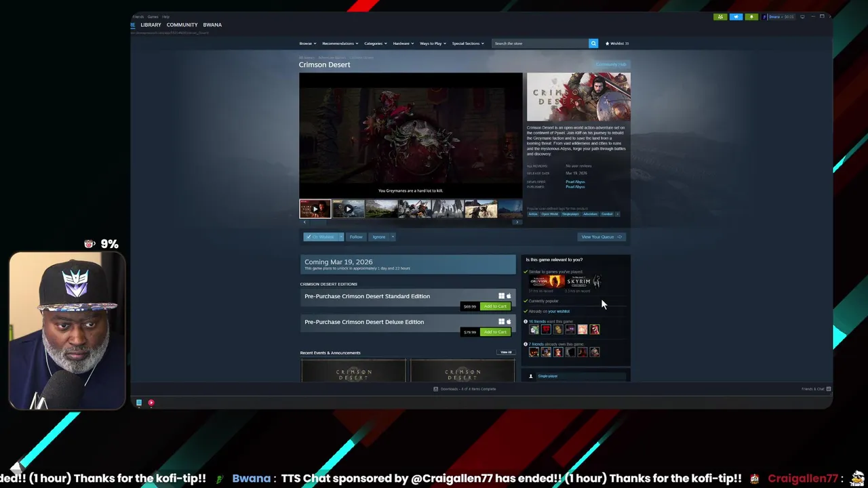Select the desert combat screenshot thumbnail

[481, 209]
